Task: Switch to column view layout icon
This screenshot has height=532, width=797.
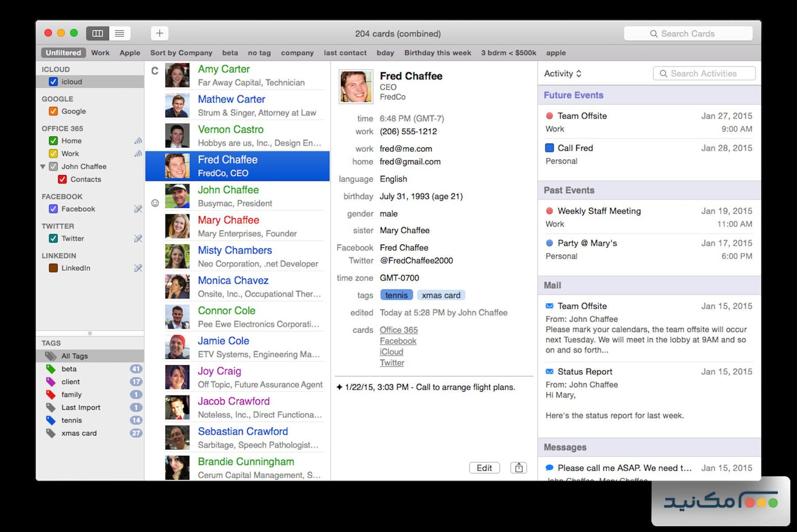Action: pyautogui.click(x=97, y=33)
